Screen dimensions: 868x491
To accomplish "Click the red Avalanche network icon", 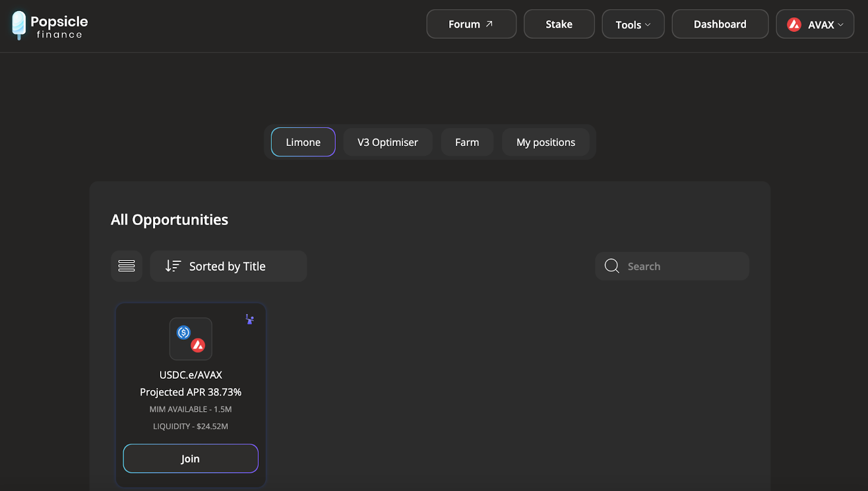I will tap(794, 24).
